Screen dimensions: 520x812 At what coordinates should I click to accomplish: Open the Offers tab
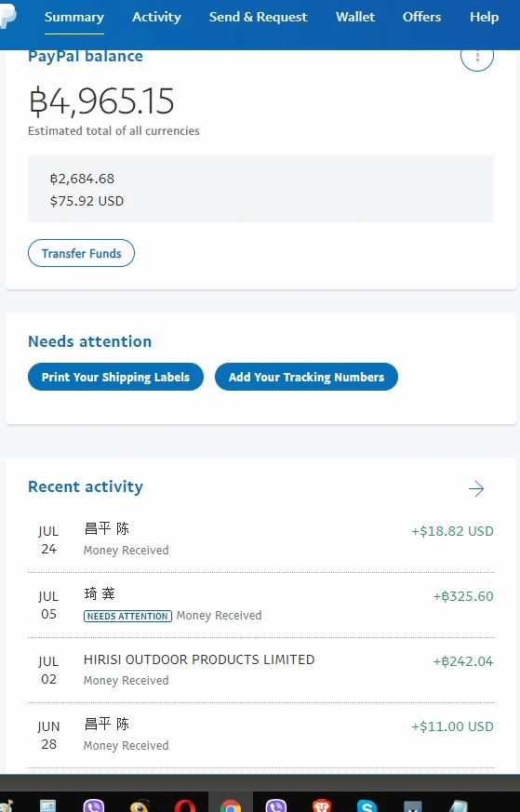click(421, 17)
